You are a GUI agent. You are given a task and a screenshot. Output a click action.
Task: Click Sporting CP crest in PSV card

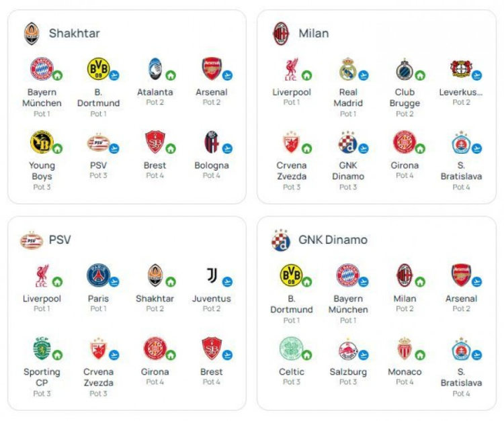[x=40, y=348]
